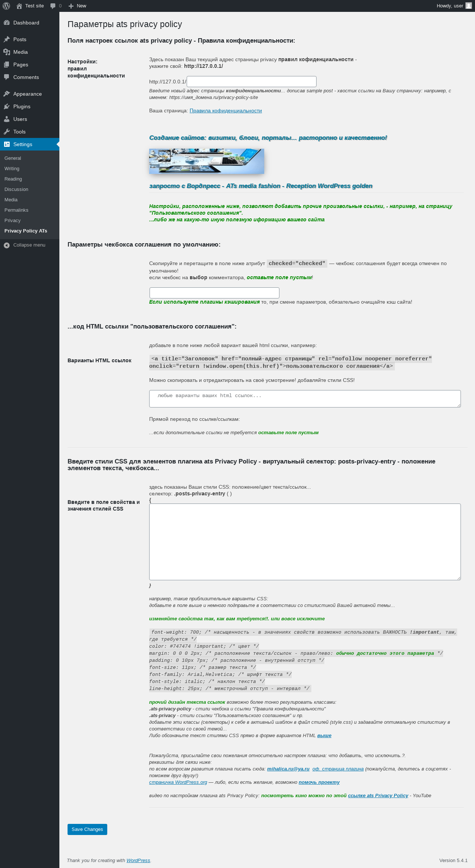This screenshot has height=868, width=475.
Task: Open the Правила кофиденциальности page link
Action: pyautogui.click(x=226, y=110)
